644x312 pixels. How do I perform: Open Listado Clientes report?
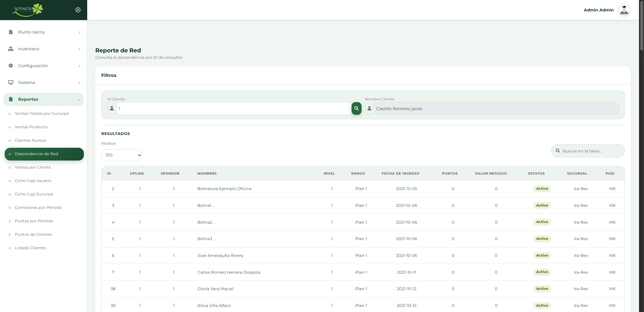(x=30, y=248)
